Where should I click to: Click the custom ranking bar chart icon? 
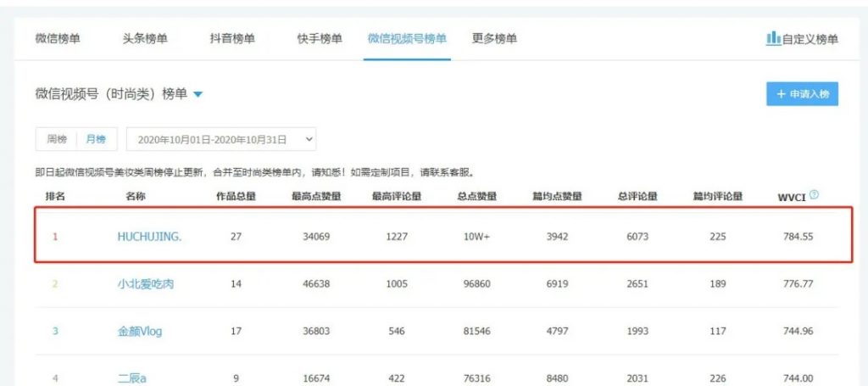(773, 38)
